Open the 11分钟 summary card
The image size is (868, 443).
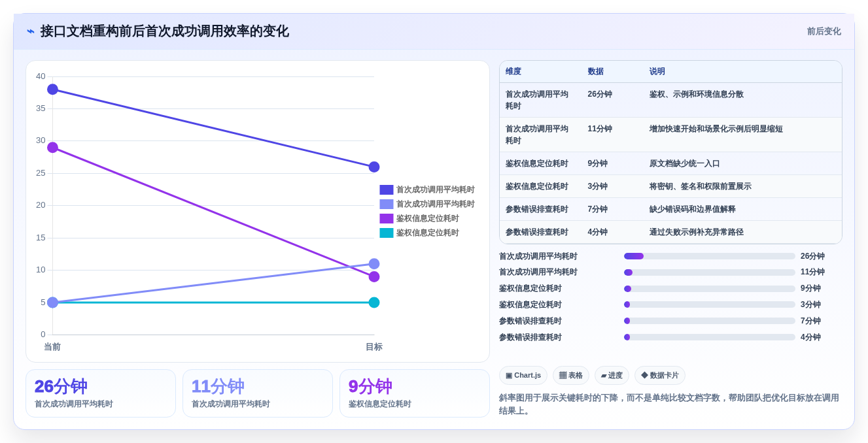pos(258,393)
